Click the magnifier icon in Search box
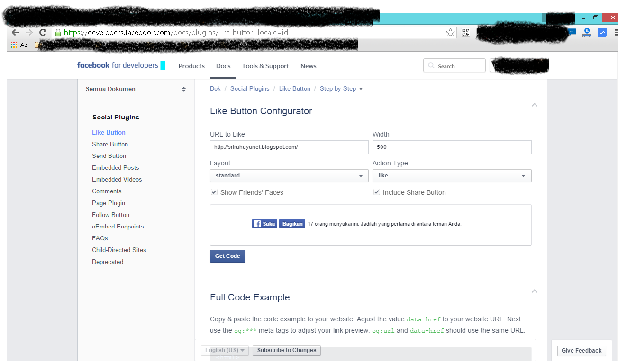This screenshot has height=364, width=618. click(x=431, y=66)
